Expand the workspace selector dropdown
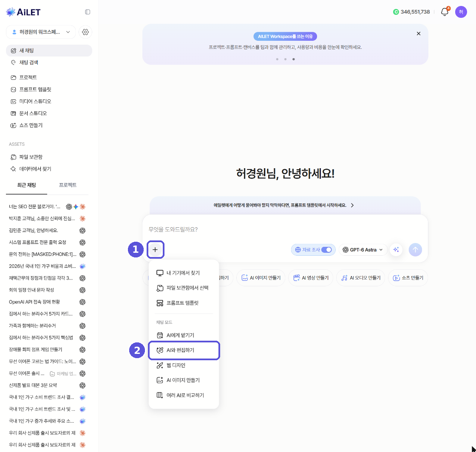 click(x=41, y=32)
